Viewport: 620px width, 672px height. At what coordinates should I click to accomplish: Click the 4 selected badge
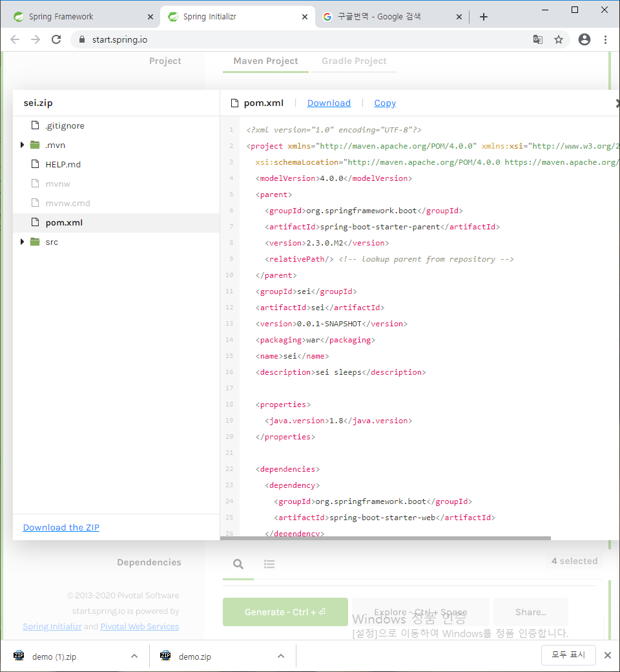pos(574,561)
